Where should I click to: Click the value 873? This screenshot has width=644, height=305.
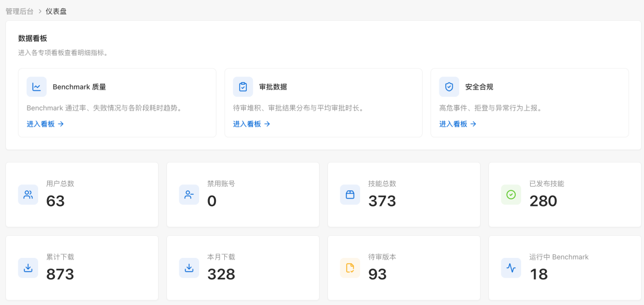pyautogui.click(x=60, y=274)
